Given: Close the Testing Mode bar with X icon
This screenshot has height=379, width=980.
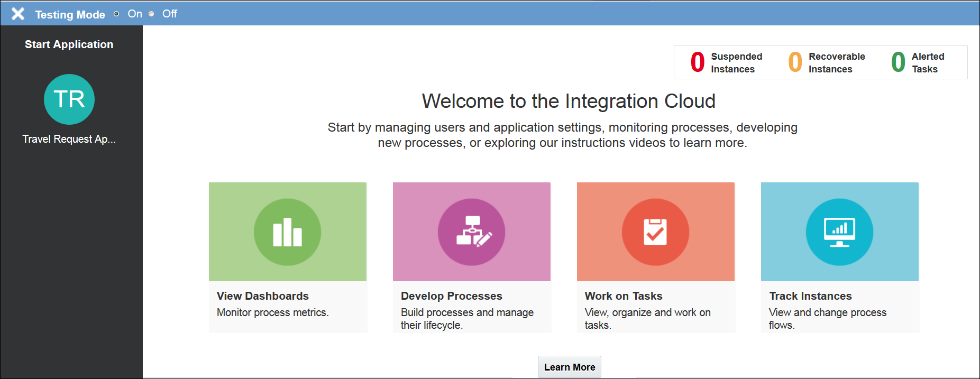Looking at the screenshot, I should click(x=18, y=14).
